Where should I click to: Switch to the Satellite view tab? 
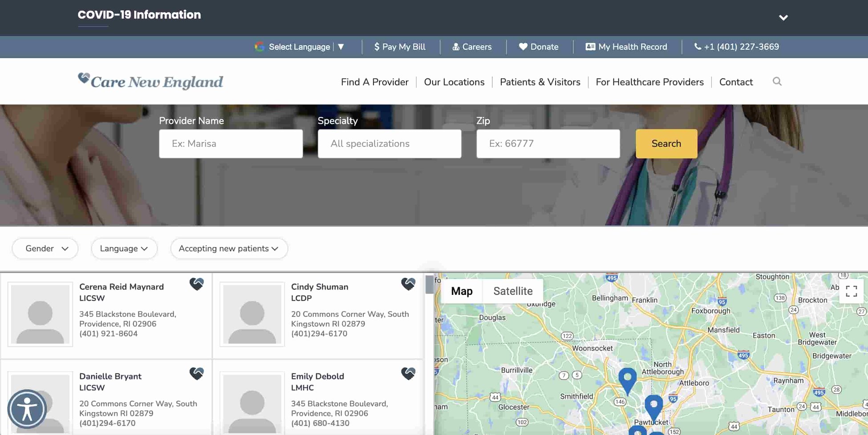point(513,291)
